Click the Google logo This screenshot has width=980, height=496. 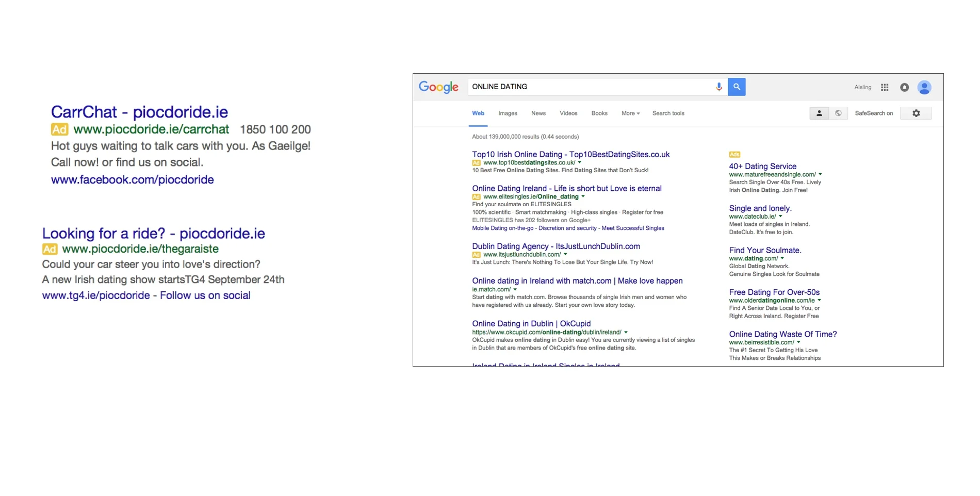click(438, 87)
